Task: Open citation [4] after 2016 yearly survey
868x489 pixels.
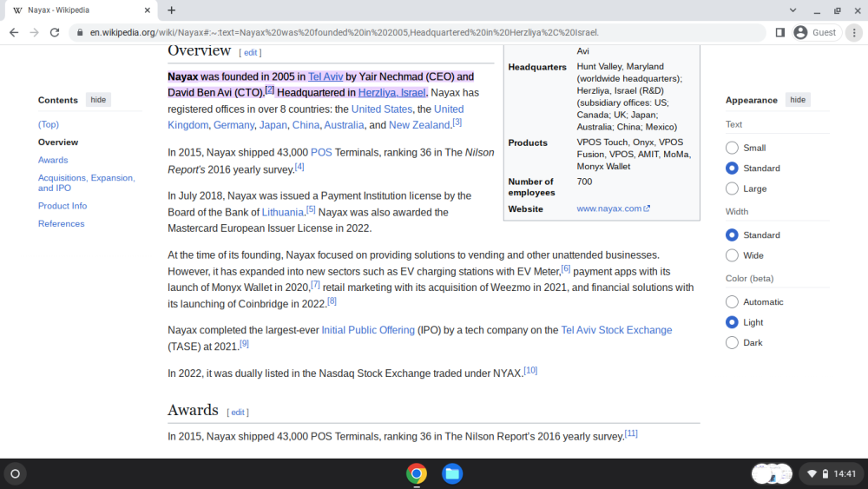Action: click(299, 166)
